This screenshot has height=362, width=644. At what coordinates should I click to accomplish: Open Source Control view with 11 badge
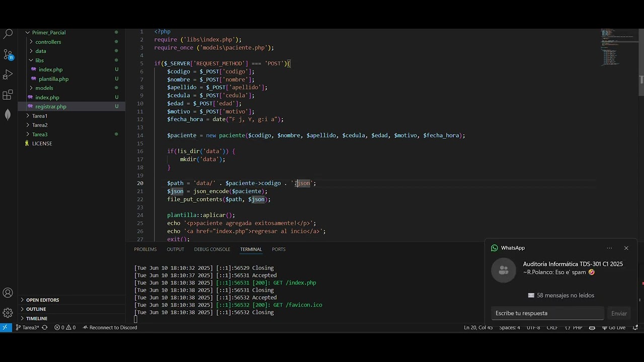pos(8,54)
